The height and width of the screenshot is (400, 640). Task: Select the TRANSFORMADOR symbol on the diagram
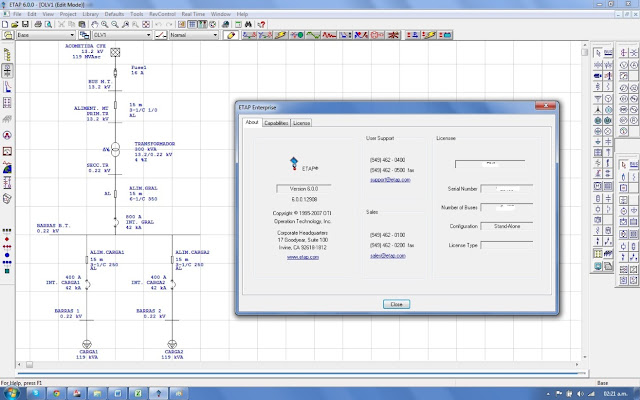(x=116, y=149)
